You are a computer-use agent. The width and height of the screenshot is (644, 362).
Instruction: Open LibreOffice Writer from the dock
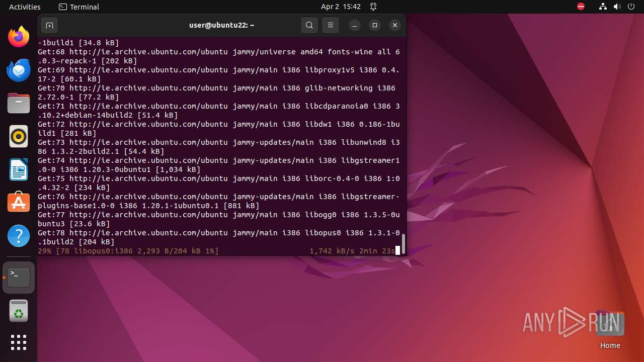(19, 169)
